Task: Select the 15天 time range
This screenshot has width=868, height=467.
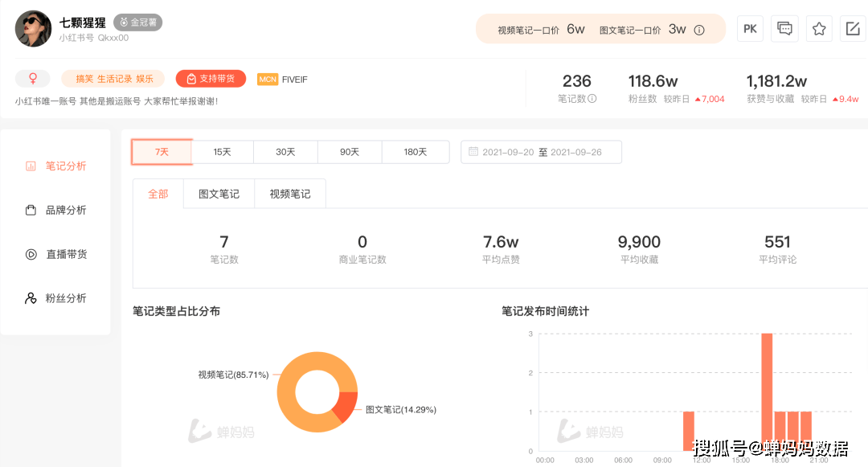Action: click(x=222, y=152)
